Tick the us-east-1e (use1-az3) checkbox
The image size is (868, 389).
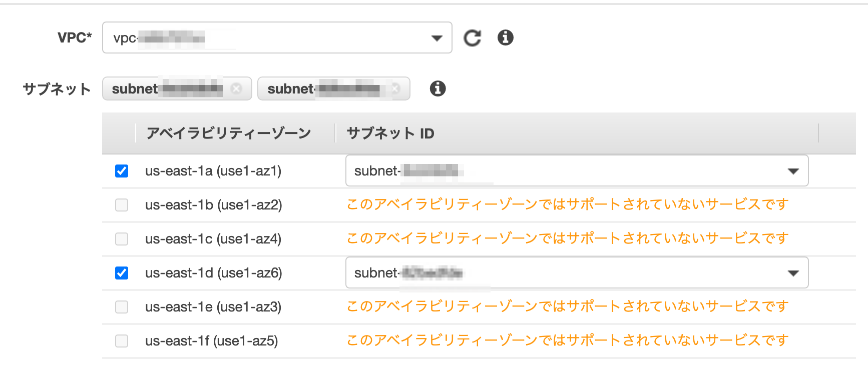122,307
